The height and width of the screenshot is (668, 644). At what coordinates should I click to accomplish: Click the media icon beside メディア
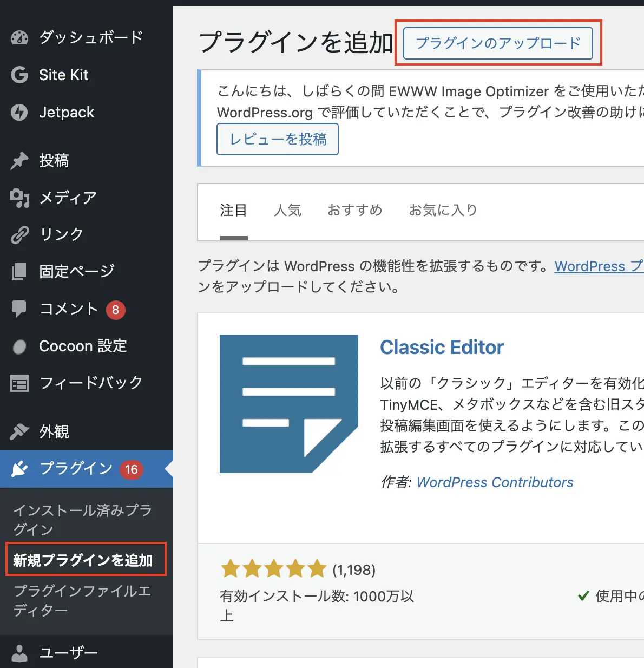(19, 198)
